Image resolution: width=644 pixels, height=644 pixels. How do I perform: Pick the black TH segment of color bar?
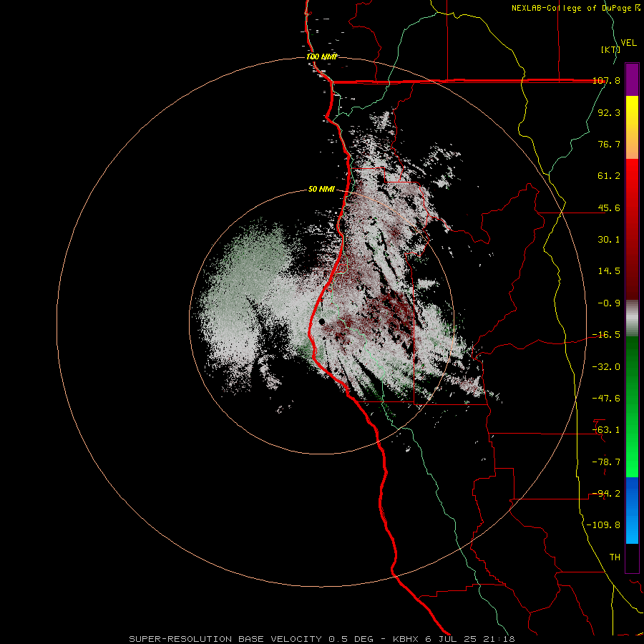[632, 557]
